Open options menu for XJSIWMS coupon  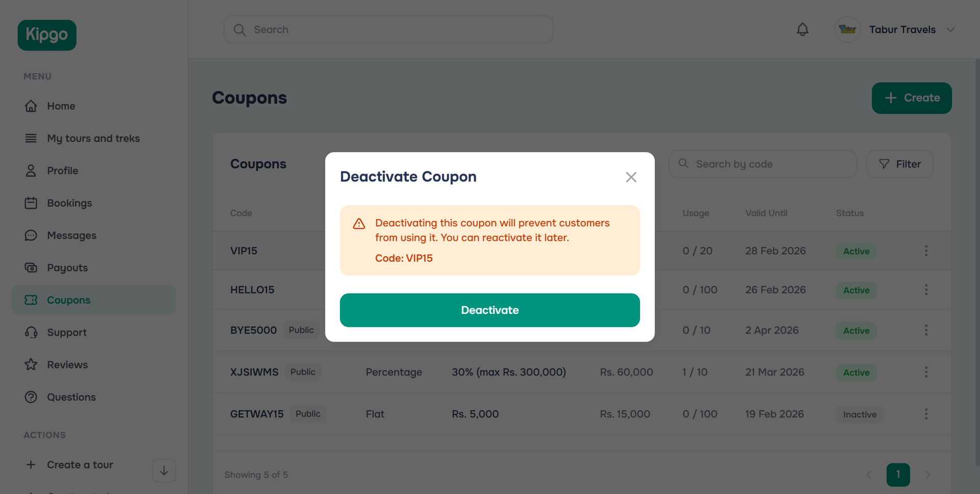point(926,372)
